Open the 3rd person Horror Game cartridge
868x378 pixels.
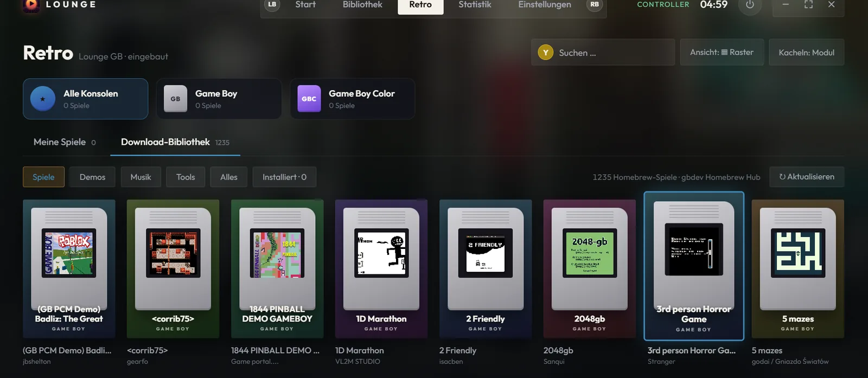pos(694,266)
